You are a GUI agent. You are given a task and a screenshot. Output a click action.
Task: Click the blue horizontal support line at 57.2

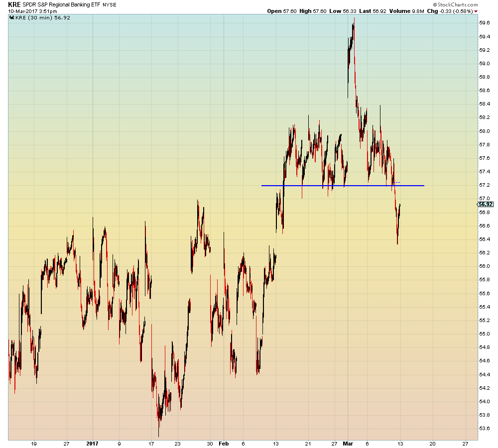[343, 186]
